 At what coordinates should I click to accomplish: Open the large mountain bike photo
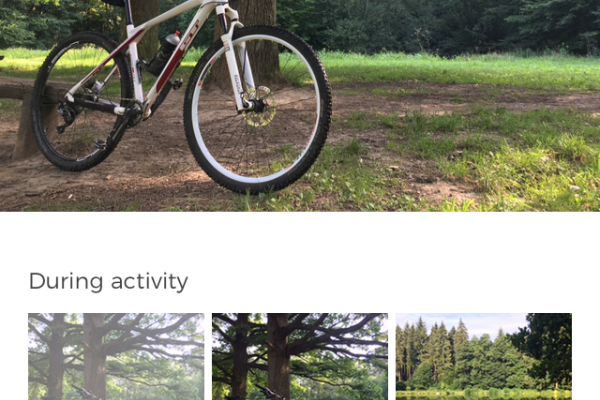[300, 106]
